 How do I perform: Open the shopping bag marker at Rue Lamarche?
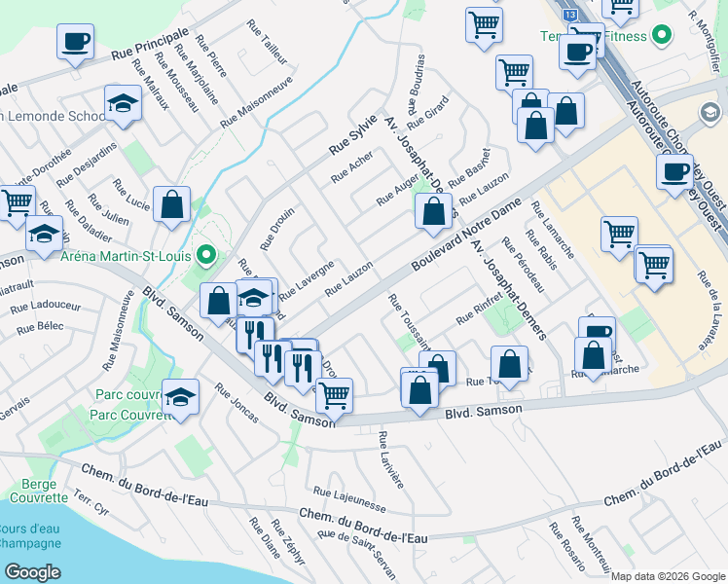593,356
